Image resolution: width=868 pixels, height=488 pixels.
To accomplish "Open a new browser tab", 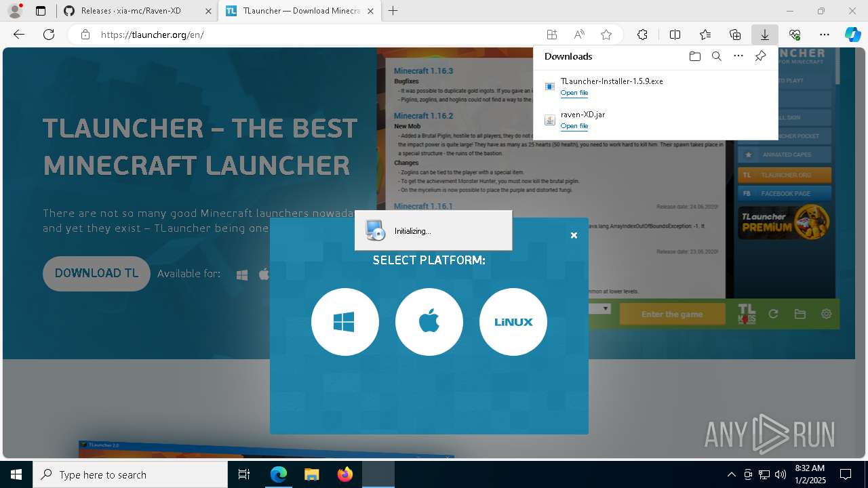I will 393,11.
